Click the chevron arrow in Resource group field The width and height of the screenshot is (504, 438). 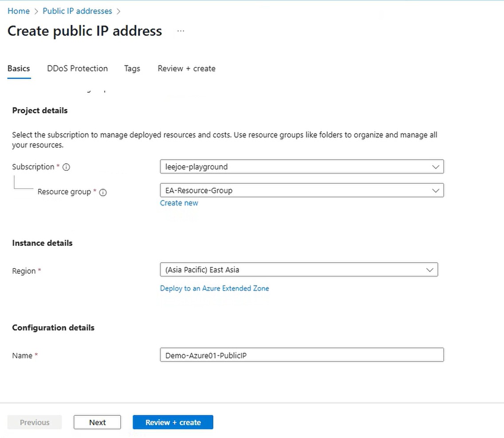[x=435, y=191]
